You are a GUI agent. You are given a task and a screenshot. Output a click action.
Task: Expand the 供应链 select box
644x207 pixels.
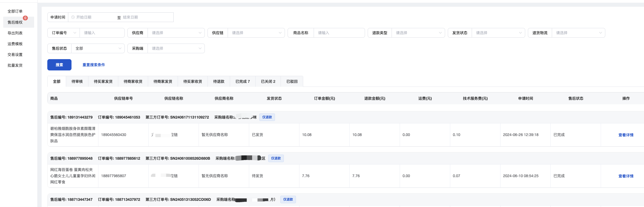click(256, 33)
